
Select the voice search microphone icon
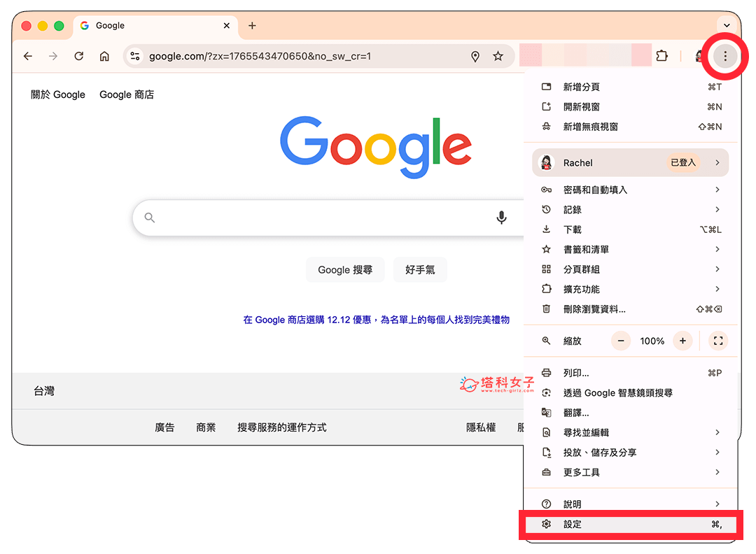click(x=501, y=218)
